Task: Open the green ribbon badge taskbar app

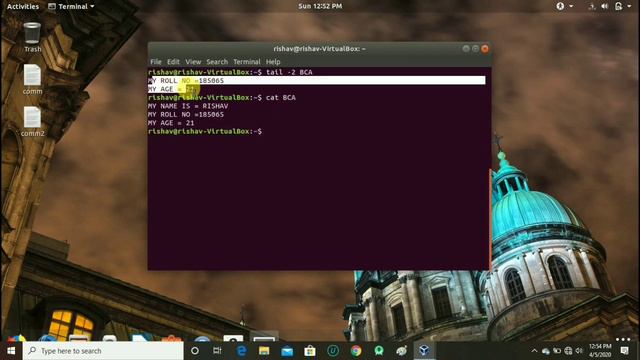Action: pyautogui.click(x=379, y=351)
